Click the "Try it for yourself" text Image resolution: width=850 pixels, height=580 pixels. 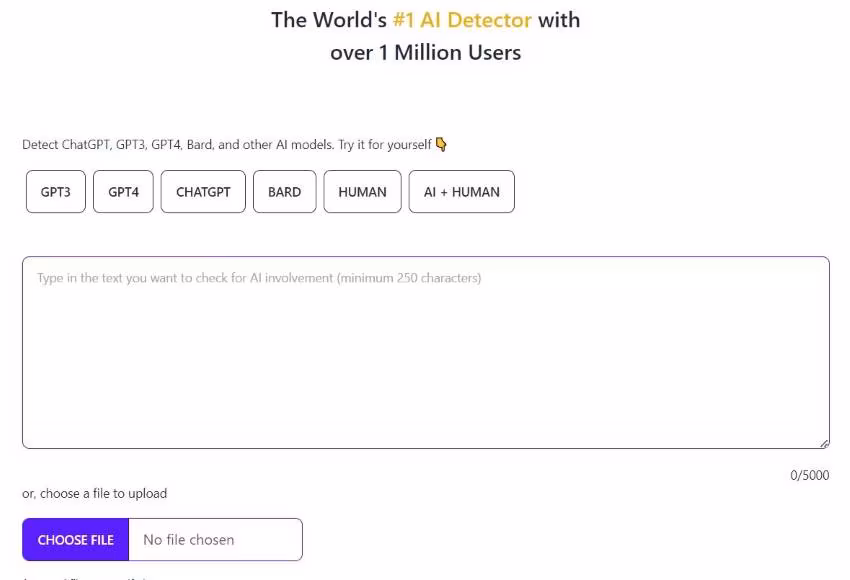385,144
